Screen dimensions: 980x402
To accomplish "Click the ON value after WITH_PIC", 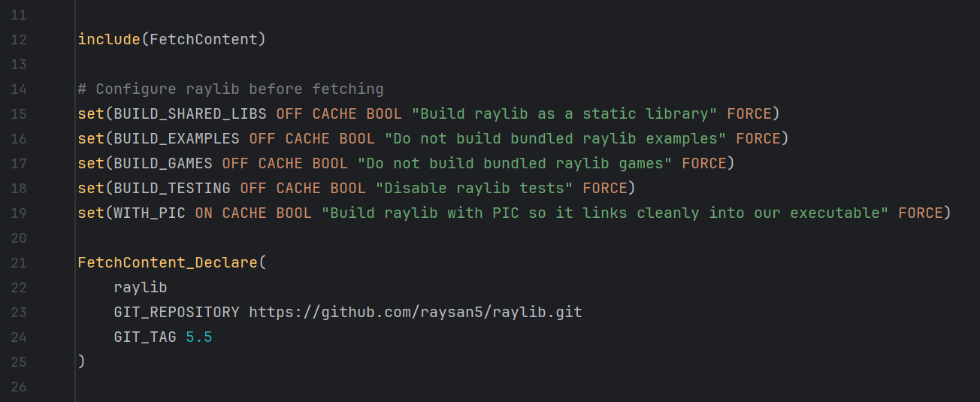I will coord(204,213).
